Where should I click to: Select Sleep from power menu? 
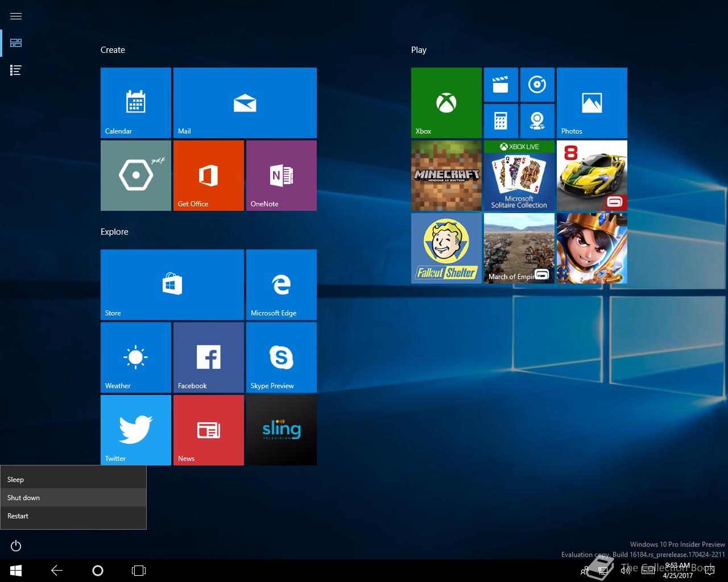(x=73, y=480)
